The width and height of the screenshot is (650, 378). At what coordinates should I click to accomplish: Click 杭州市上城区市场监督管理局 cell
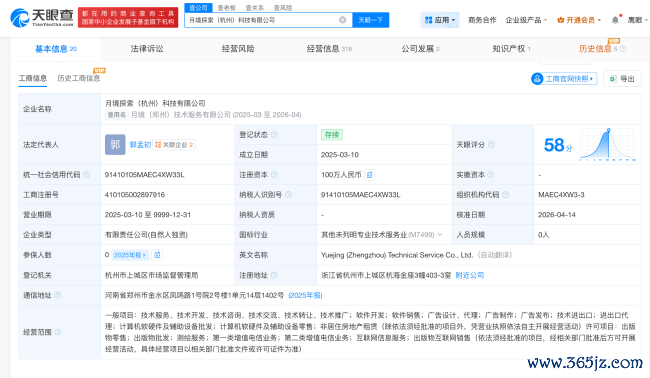pyautogui.click(x=151, y=275)
